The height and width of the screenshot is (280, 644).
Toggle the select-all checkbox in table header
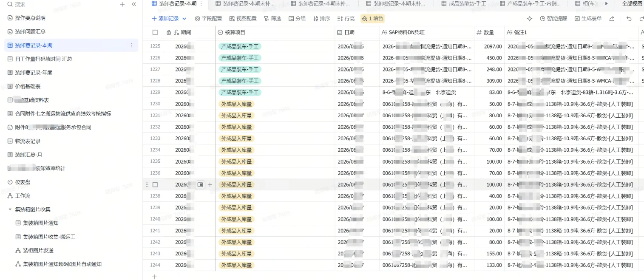pos(155,32)
